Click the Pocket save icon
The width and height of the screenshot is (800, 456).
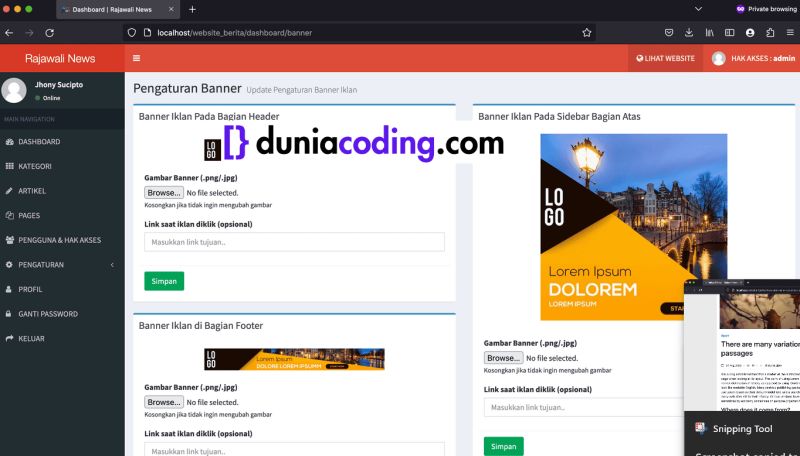click(669, 33)
